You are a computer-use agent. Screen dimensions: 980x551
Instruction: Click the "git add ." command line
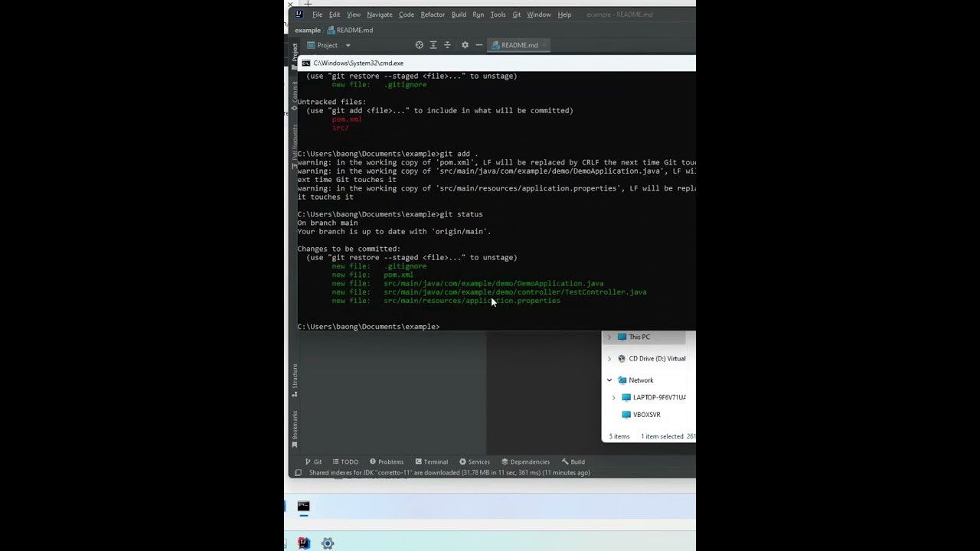click(387, 154)
